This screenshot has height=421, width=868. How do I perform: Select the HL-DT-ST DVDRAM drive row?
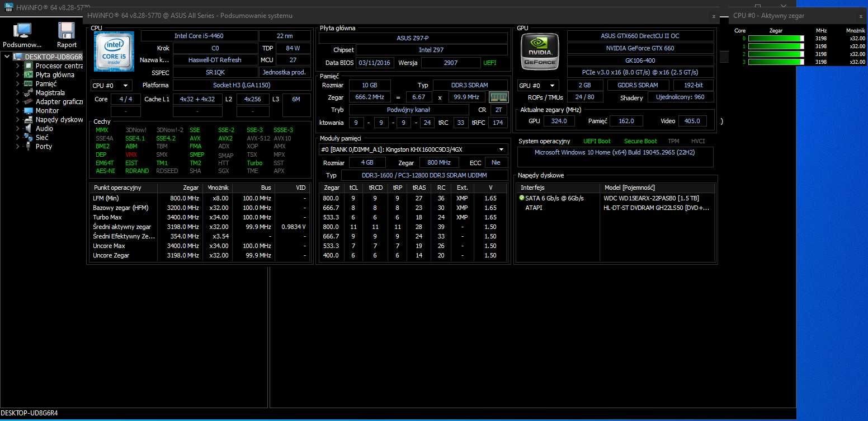click(x=615, y=208)
